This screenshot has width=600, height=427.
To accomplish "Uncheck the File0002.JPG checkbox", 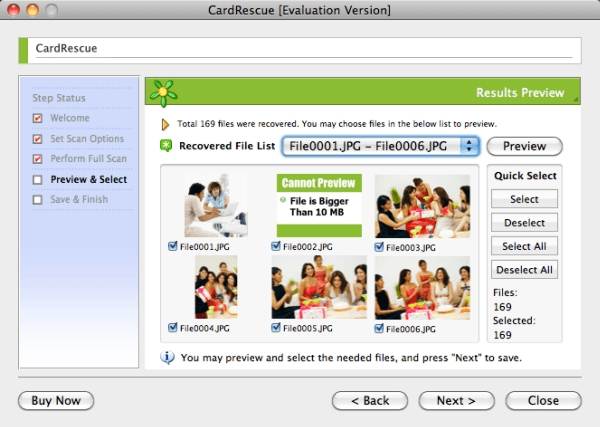I will (276, 246).
